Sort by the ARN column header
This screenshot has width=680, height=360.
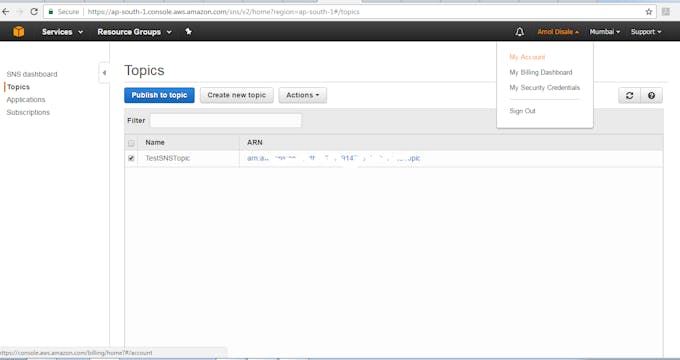(255, 142)
